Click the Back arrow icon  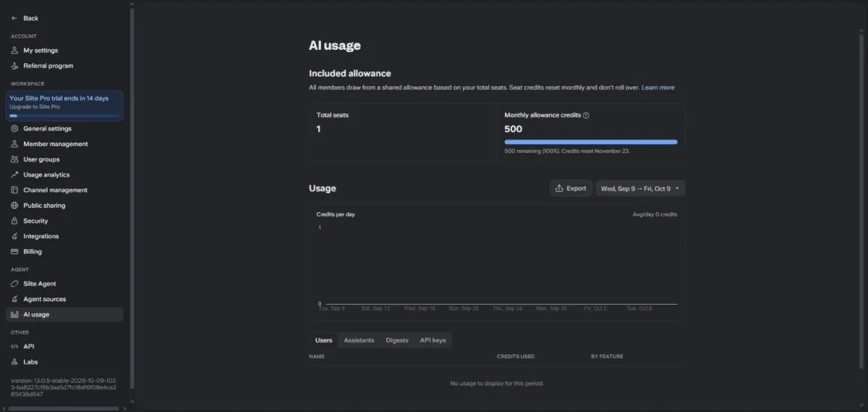(14, 18)
